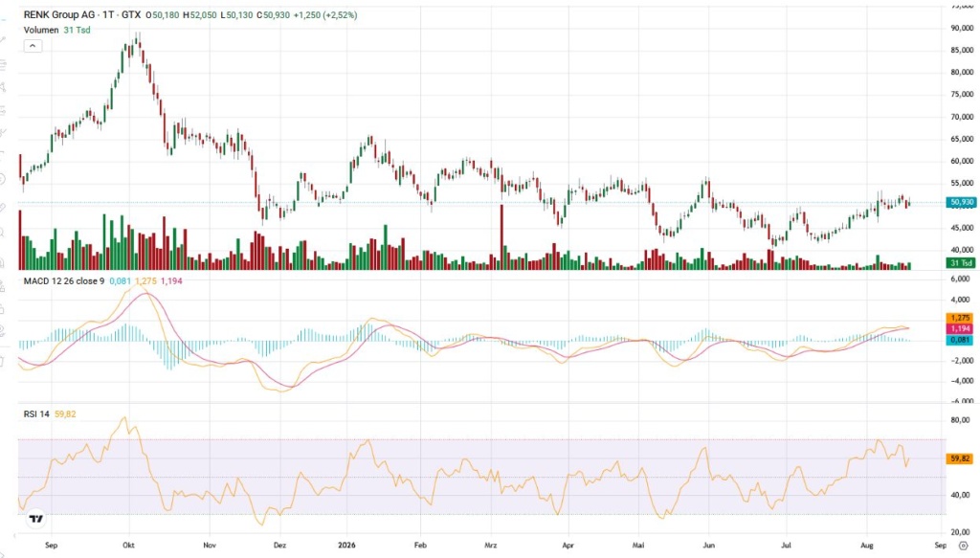Click the Jul label on time axis
Image resolution: width=980 pixels, height=558 pixels.
pos(786,545)
